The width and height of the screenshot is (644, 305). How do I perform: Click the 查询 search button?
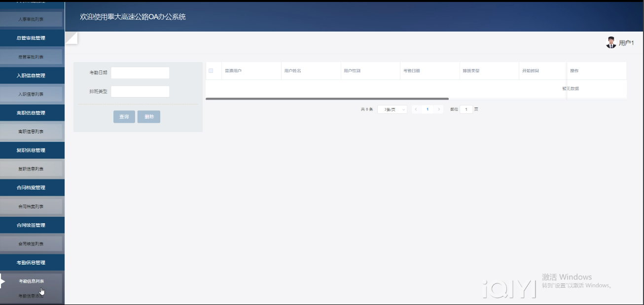click(124, 117)
